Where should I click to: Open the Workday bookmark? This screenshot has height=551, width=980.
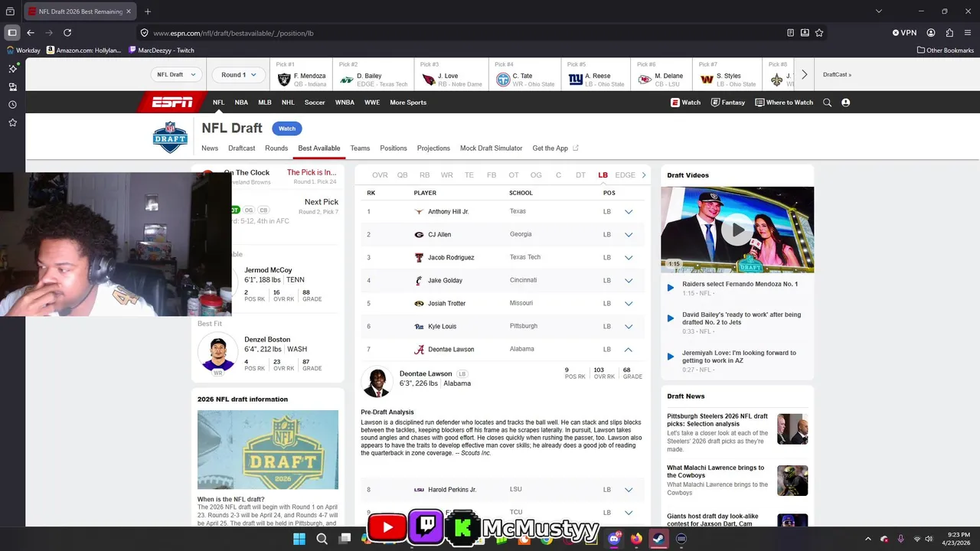pyautogui.click(x=23, y=51)
